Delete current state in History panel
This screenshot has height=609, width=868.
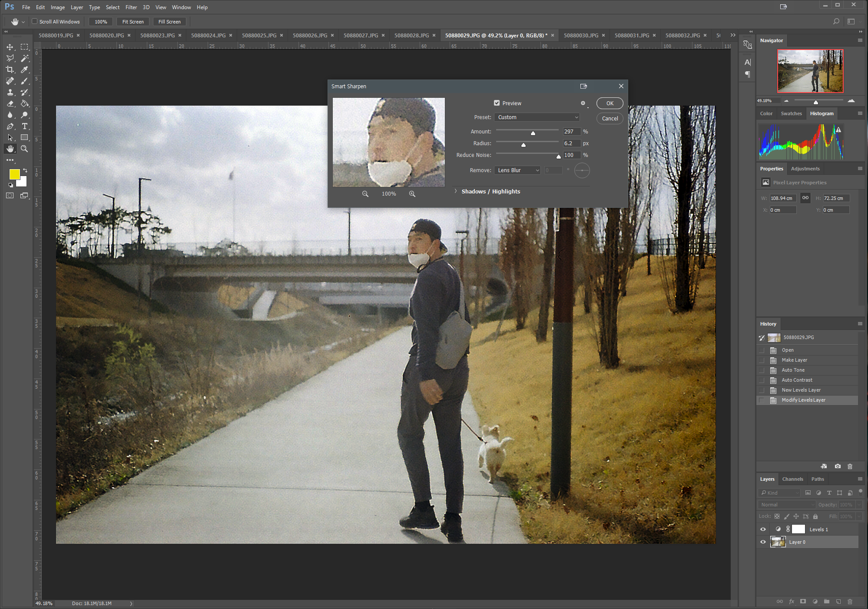pos(850,466)
